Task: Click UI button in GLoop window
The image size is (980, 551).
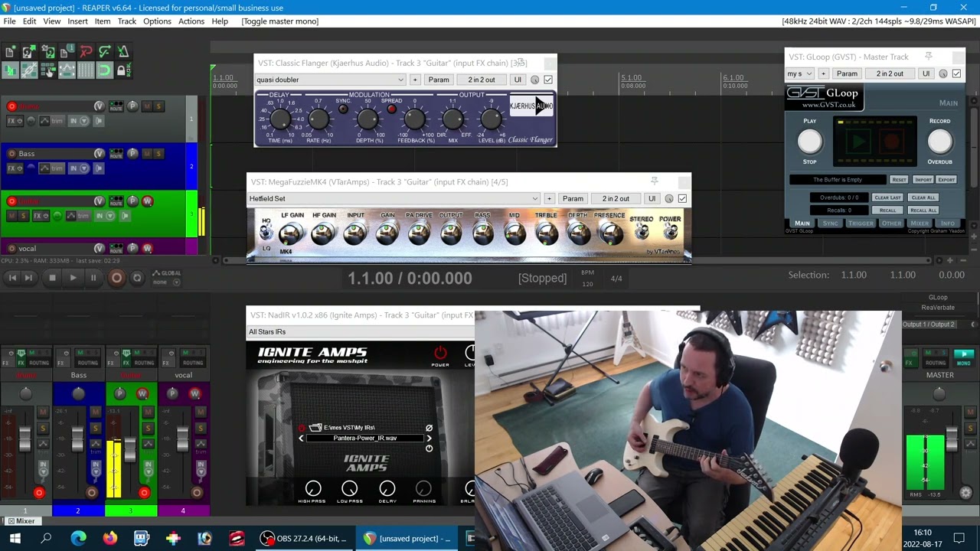Action: click(926, 73)
